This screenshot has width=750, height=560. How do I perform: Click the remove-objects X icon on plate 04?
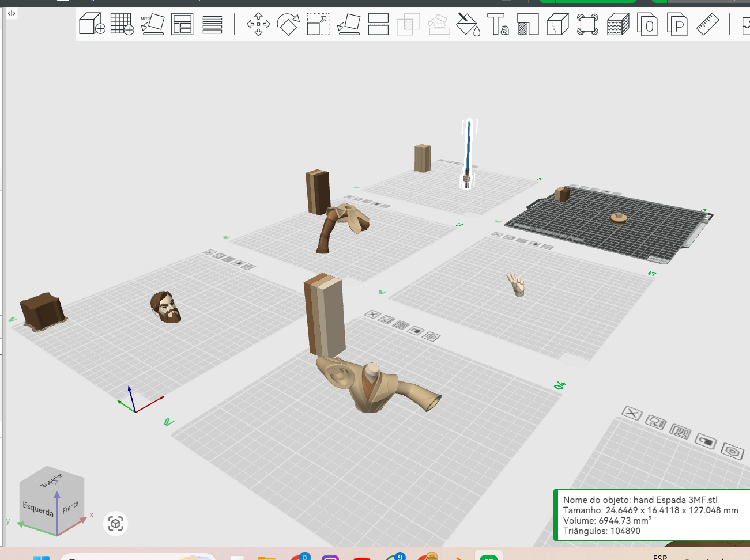point(372,315)
